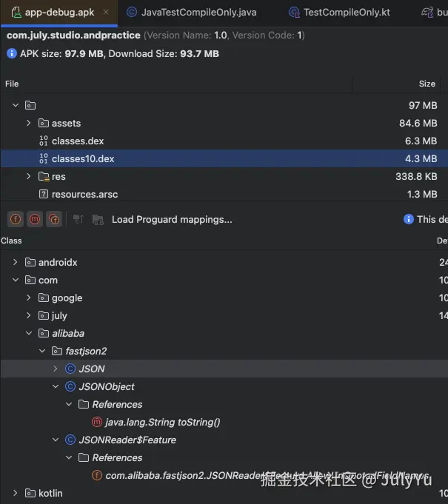Toggle the show methods filter button
Image resolution: width=448 pixels, height=504 pixels.
pyautogui.click(x=34, y=219)
